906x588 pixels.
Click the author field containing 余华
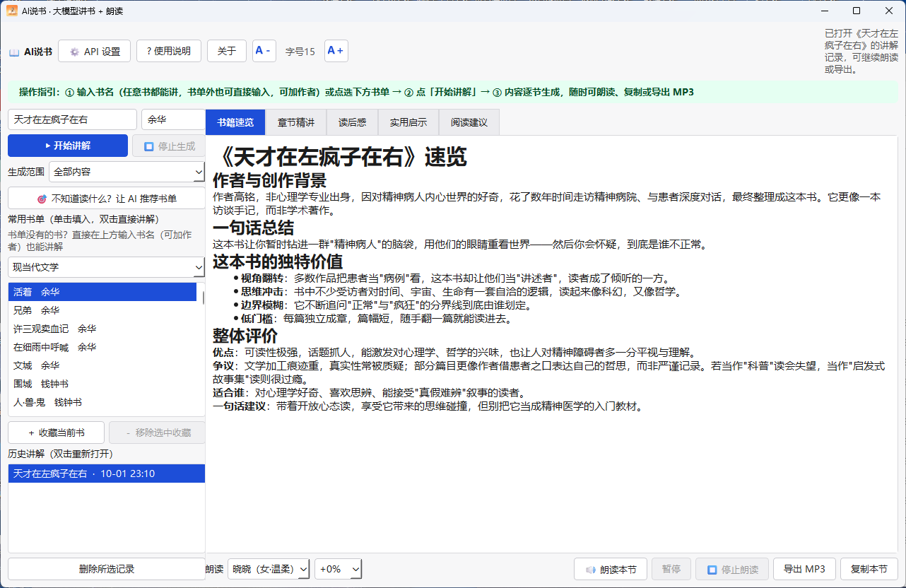pyautogui.click(x=173, y=119)
